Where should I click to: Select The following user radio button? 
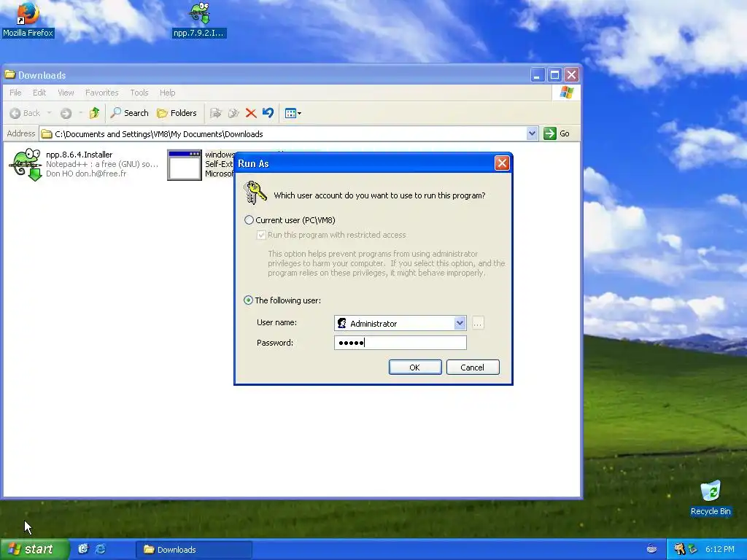pyautogui.click(x=248, y=300)
